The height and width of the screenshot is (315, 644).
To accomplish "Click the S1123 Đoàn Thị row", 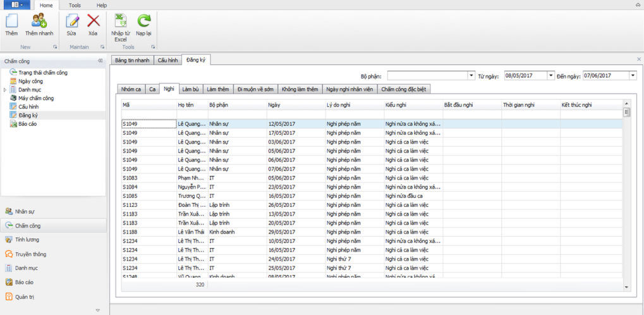I will [372, 205].
